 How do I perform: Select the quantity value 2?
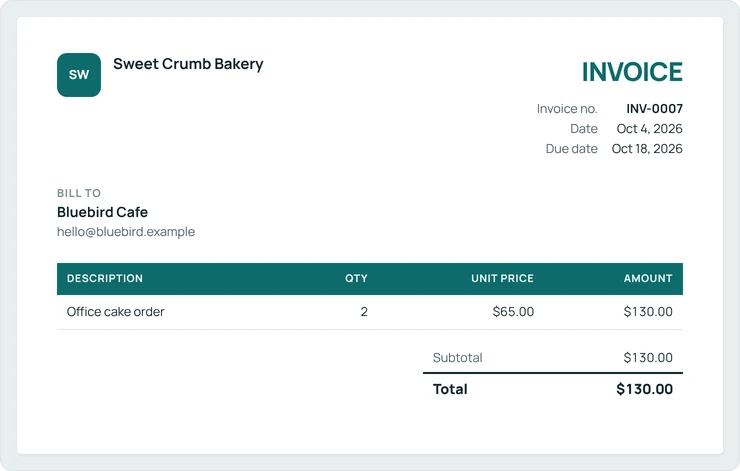pos(364,311)
